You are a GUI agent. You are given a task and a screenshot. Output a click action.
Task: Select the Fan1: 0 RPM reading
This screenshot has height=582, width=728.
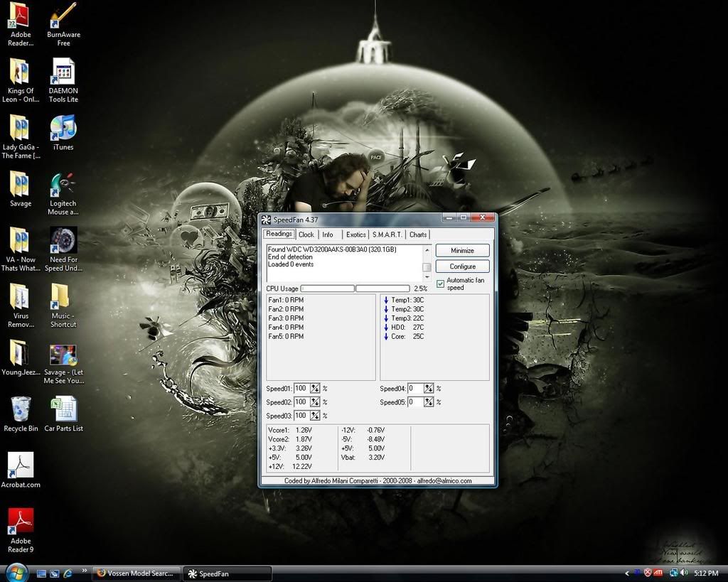[286, 301]
